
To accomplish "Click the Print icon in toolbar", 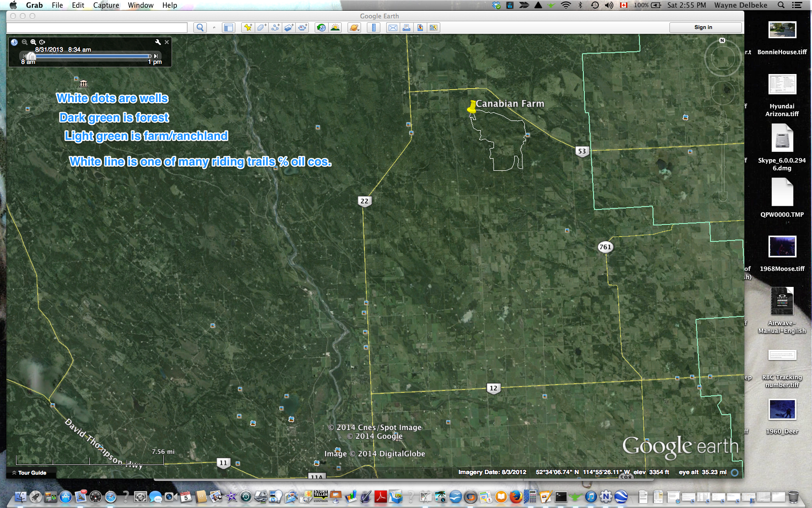I will tap(406, 28).
